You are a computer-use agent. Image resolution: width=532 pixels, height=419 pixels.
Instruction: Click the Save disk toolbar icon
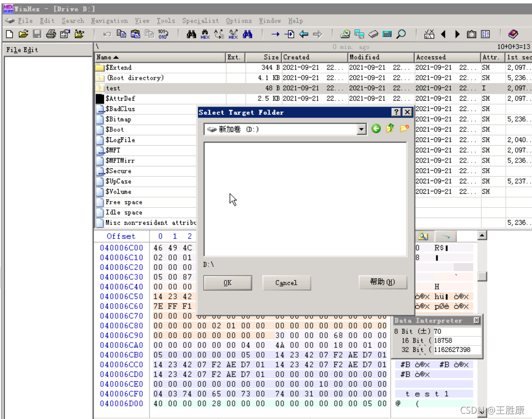point(37,34)
